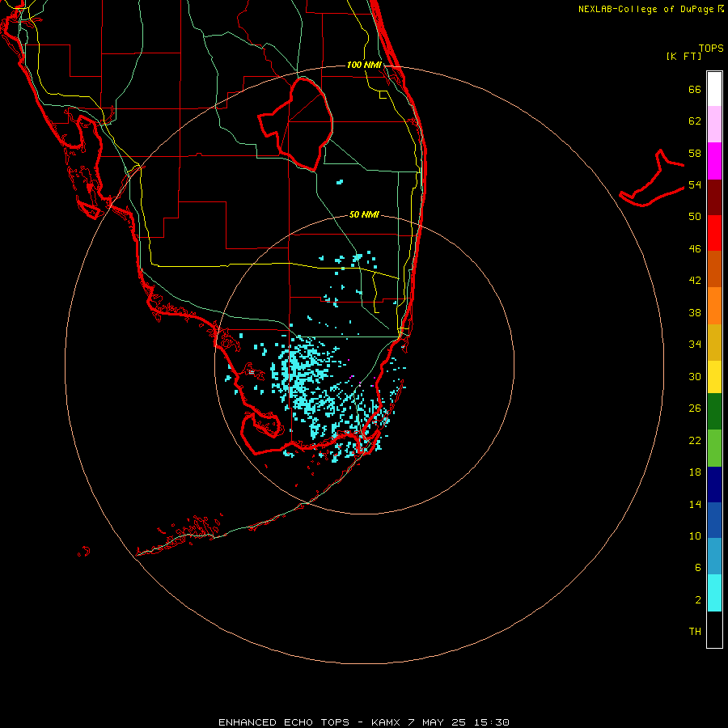Select the legend value 62
728x728 pixels.
point(695,121)
